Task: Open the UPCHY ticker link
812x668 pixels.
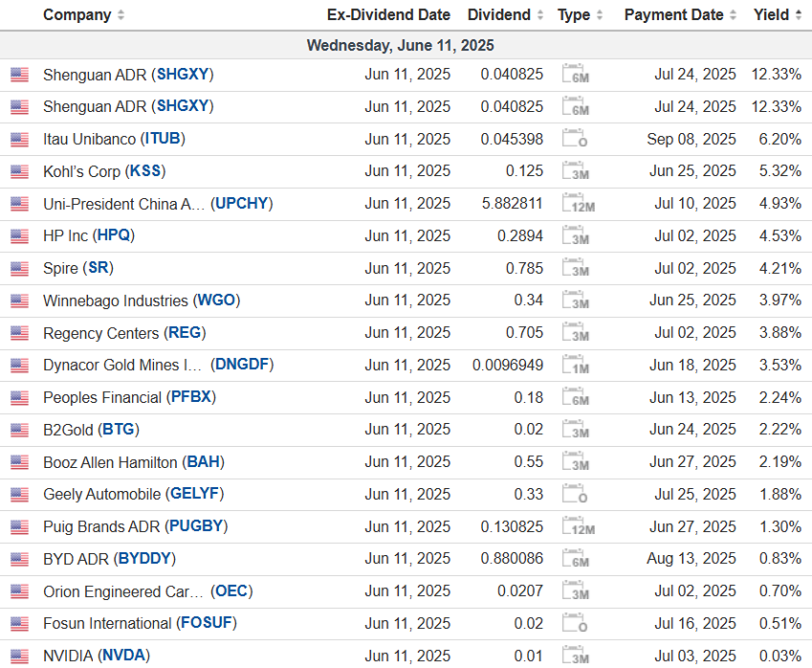Action: coord(241,203)
